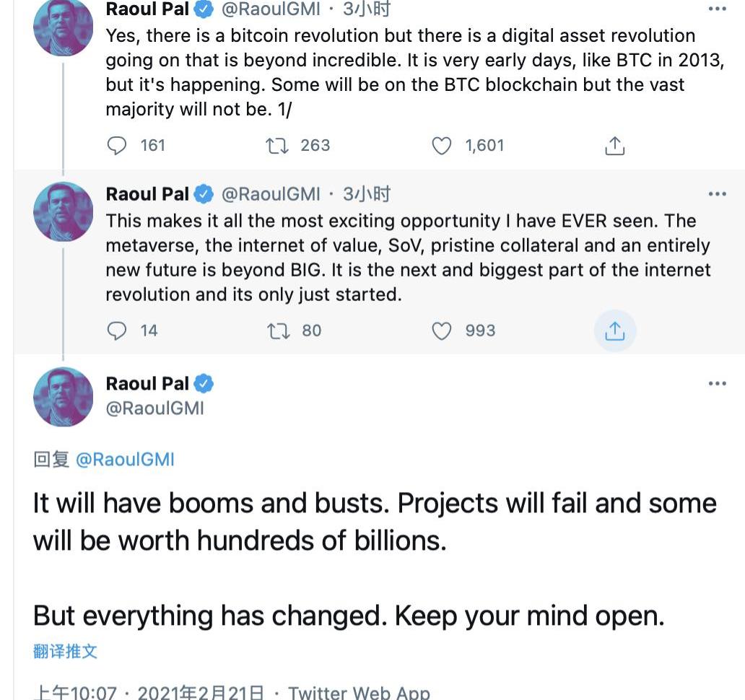Image resolution: width=745 pixels, height=700 pixels.
Task: Share the bitcoin revolution tweet
Action: click(x=614, y=146)
